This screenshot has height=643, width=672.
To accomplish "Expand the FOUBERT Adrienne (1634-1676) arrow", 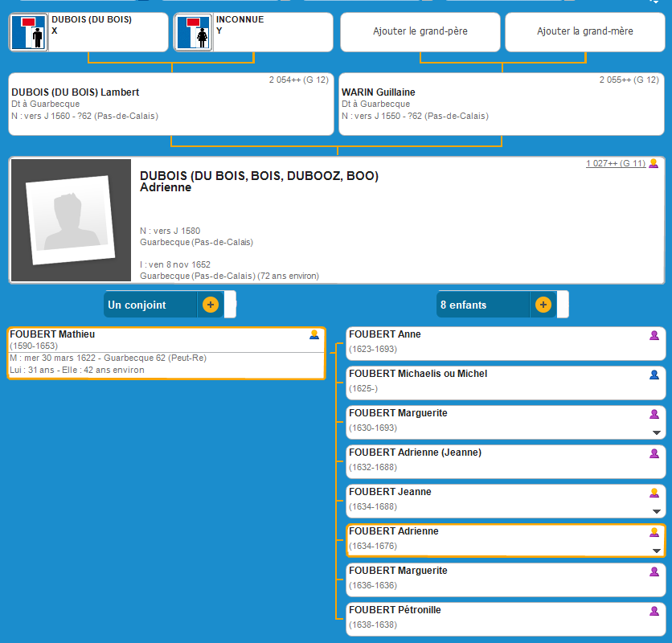I will click(x=657, y=551).
